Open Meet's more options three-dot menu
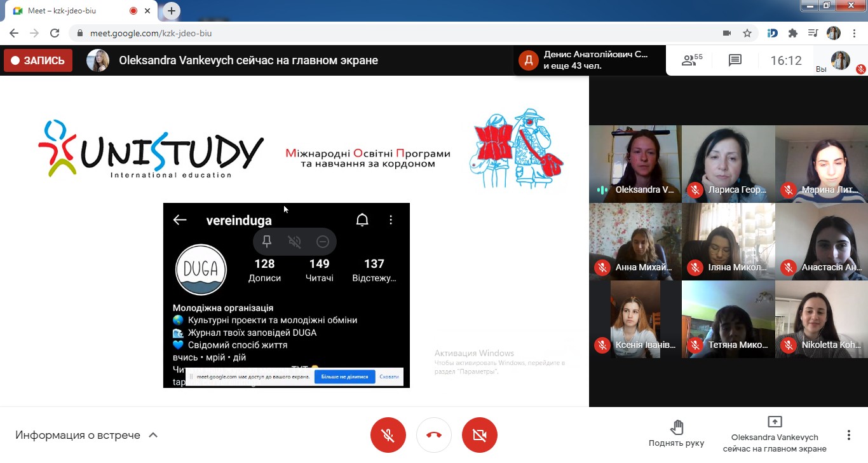The image size is (868, 463). (x=848, y=435)
